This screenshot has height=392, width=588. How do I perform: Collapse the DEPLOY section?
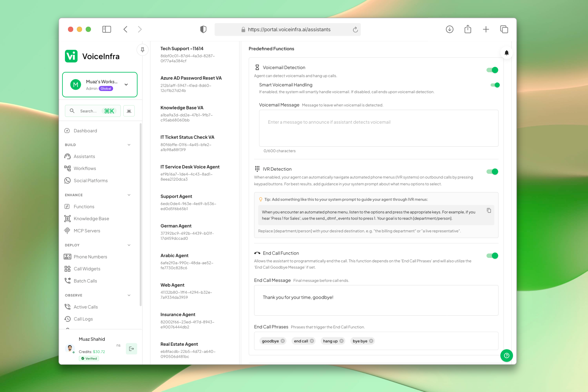[x=129, y=245]
